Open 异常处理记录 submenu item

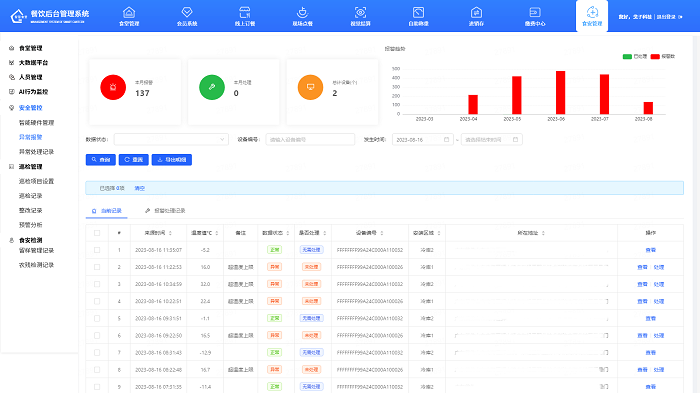(36, 152)
